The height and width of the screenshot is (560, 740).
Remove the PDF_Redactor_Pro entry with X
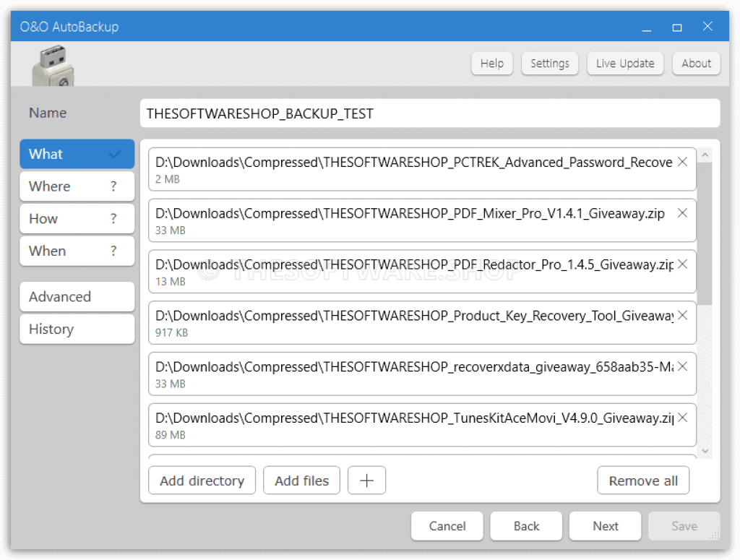coord(682,264)
